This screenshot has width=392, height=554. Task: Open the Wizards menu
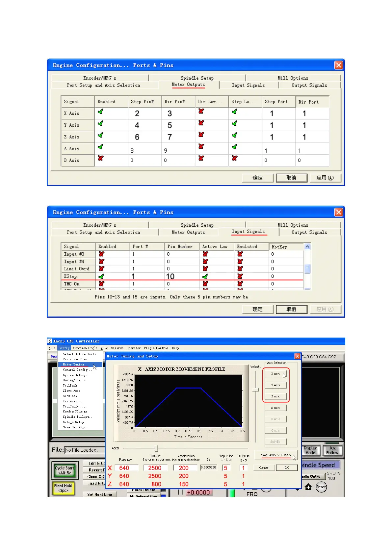(x=117, y=348)
